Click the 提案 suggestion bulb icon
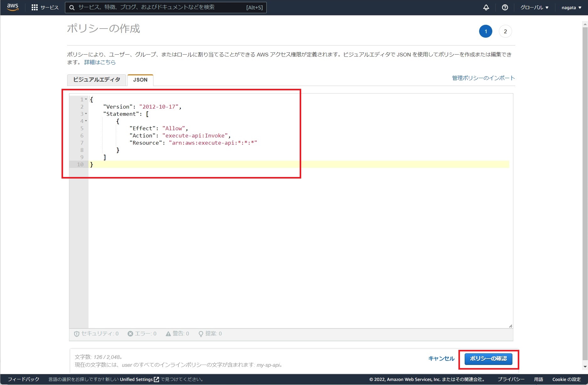The image size is (588, 385). coord(200,334)
